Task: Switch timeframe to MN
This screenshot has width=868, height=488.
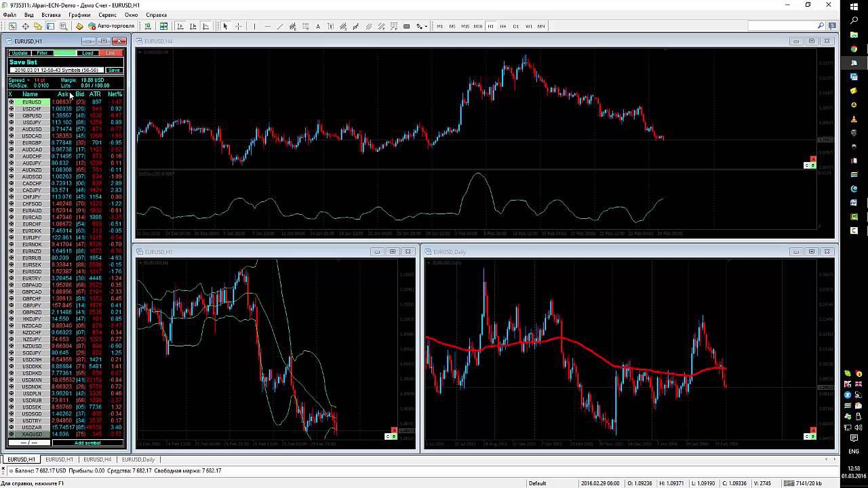Action: 541,26
